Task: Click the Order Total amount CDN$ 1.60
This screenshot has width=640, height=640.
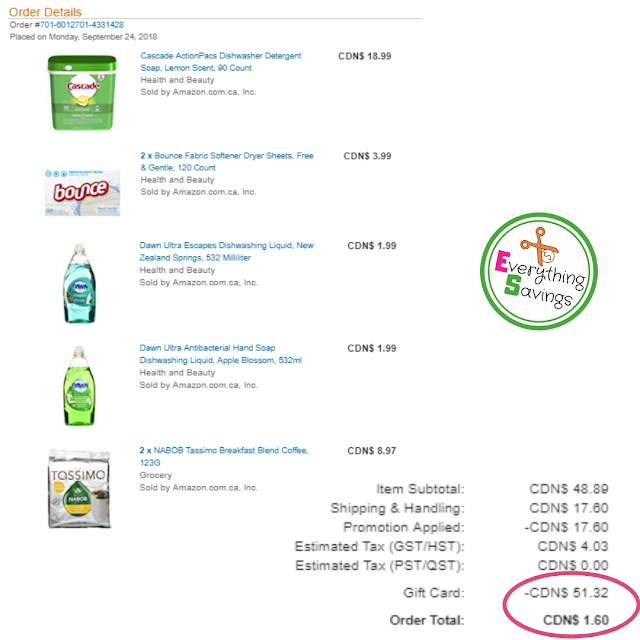Action: [576, 620]
